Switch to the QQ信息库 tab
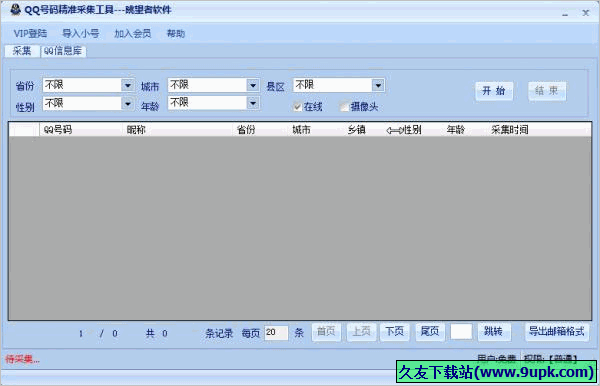The height and width of the screenshot is (386, 600). tap(63, 51)
